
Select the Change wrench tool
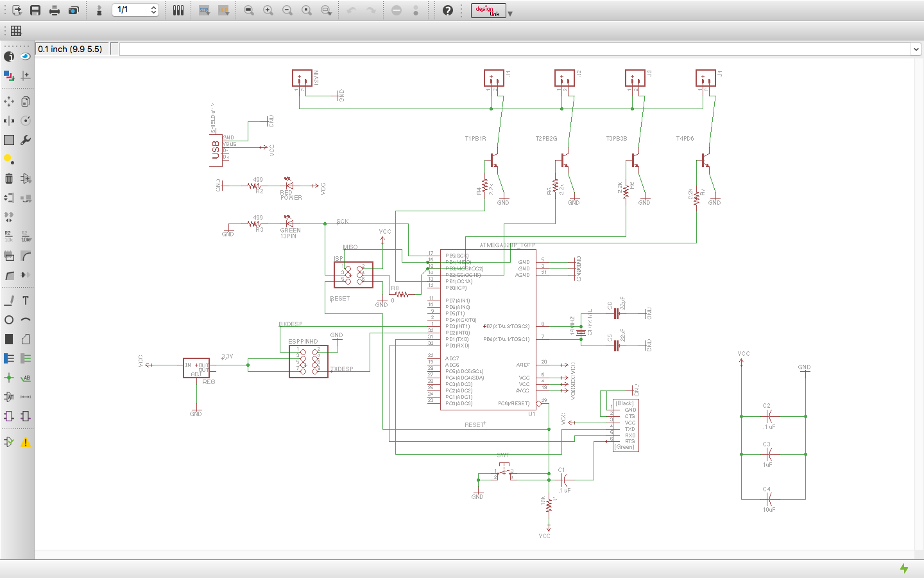click(26, 140)
